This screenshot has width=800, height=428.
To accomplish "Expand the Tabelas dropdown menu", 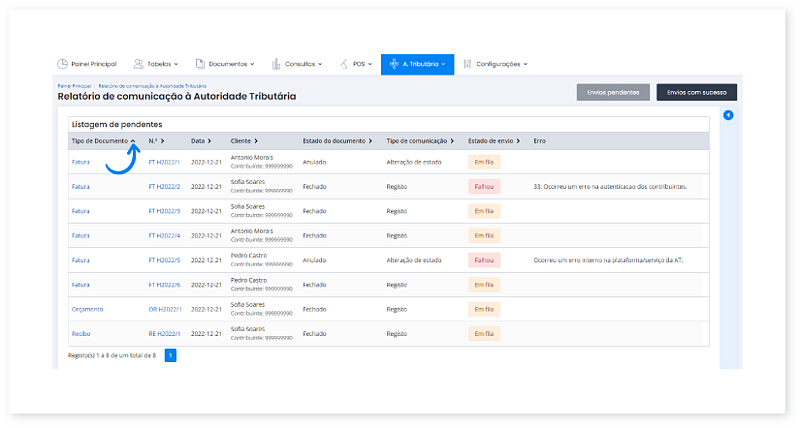I will tap(157, 64).
